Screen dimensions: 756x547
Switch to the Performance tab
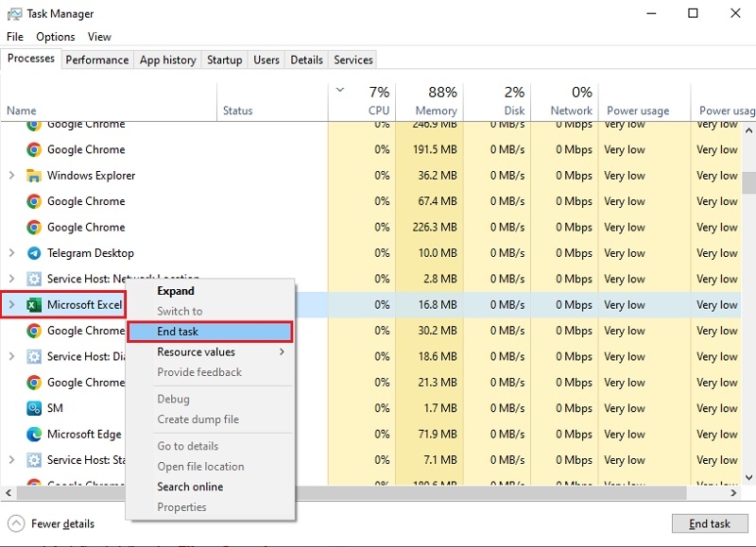97,60
